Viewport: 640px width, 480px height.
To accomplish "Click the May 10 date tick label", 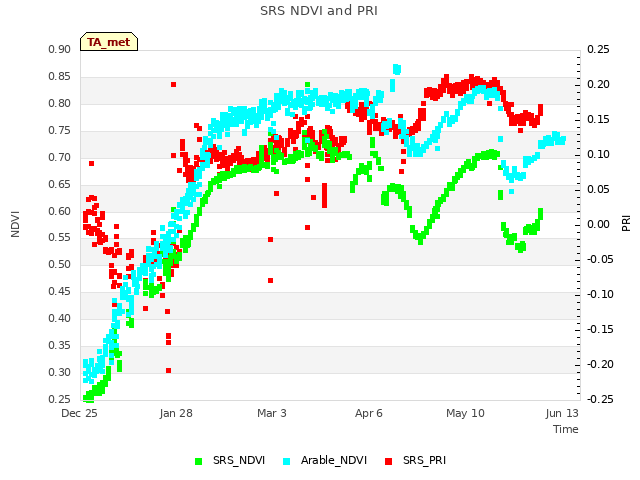I will click(x=465, y=413).
